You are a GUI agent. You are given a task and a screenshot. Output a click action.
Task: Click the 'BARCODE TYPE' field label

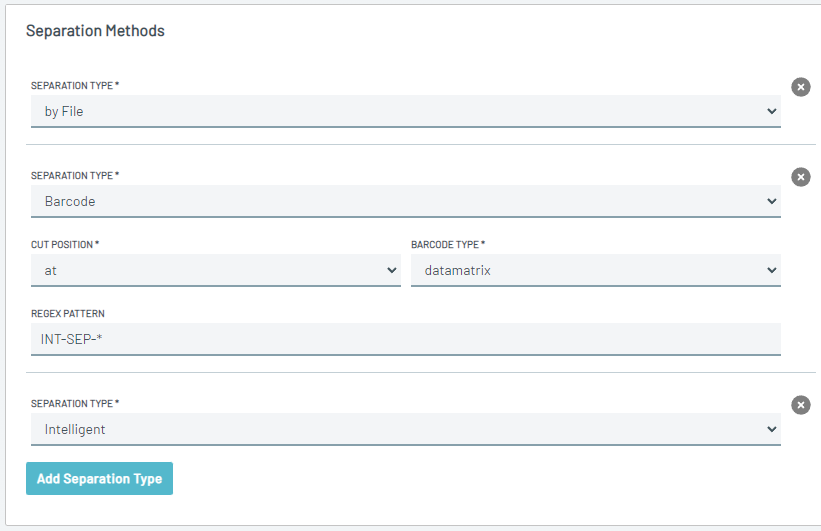point(448,245)
